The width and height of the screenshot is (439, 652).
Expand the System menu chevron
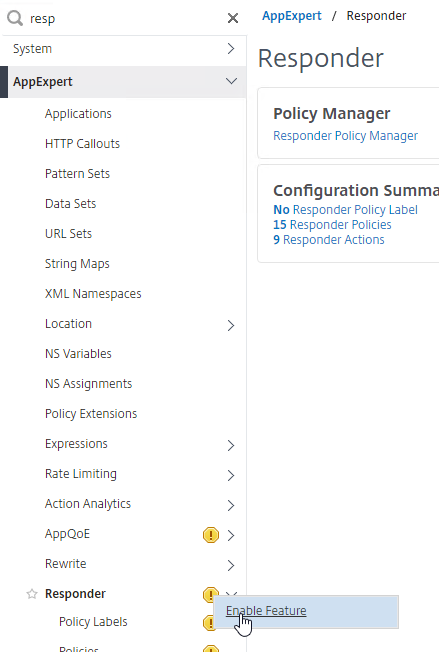[x=231, y=49]
